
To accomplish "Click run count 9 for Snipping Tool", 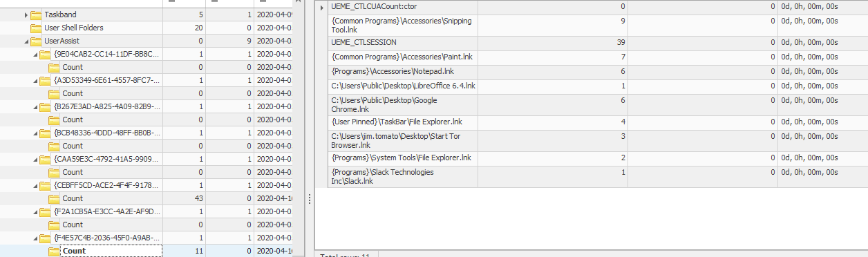I will 623,21.
